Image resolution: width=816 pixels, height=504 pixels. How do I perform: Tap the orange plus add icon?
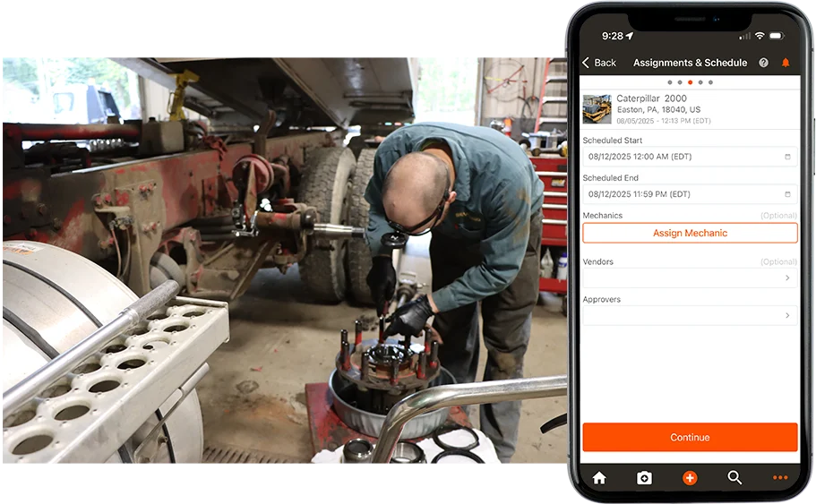click(x=690, y=477)
